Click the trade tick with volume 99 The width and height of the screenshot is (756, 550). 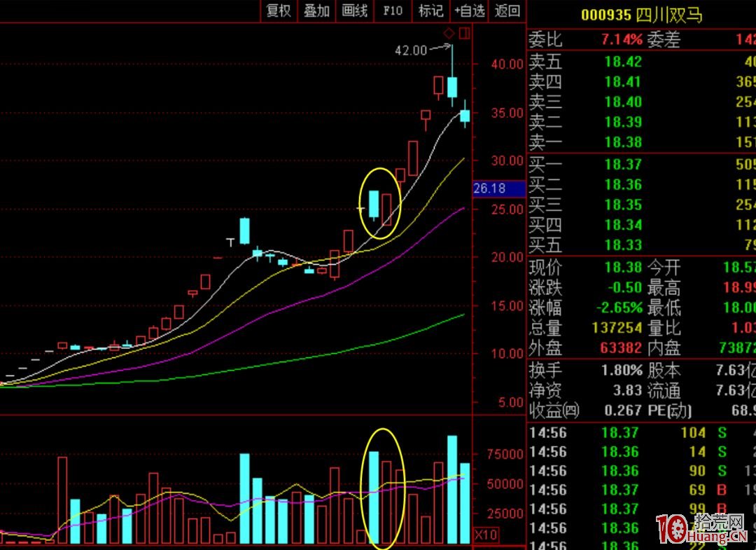pos(697,509)
